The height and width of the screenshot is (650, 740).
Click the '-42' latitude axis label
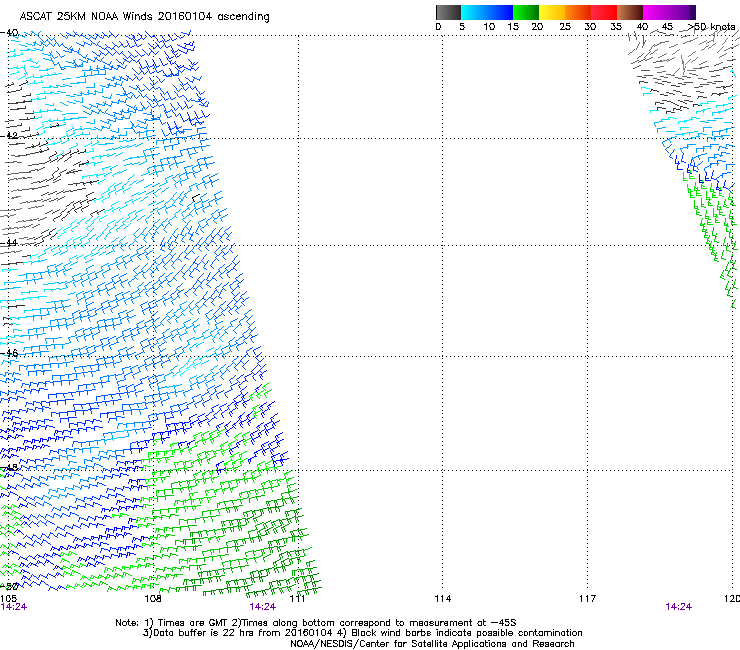[9, 135]
